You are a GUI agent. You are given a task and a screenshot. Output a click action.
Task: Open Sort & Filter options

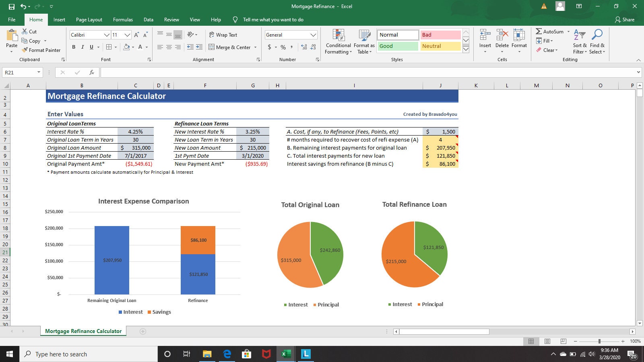pos(580,42)
